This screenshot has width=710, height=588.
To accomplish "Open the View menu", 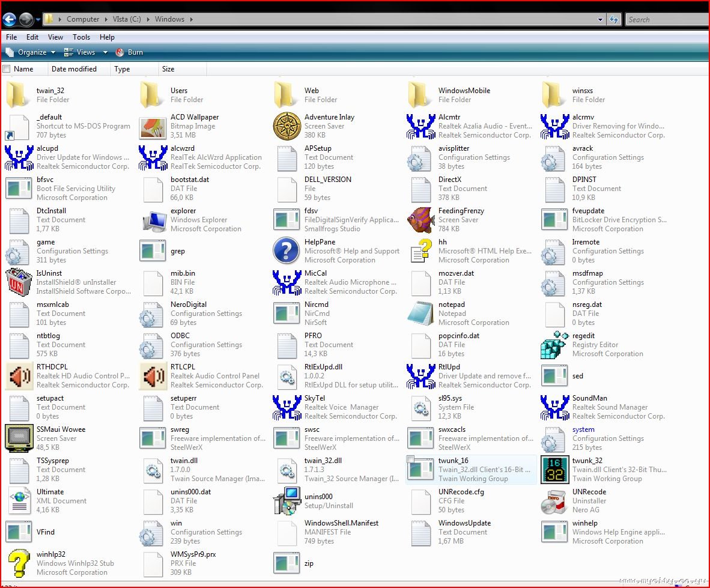I will click(55, 37).
